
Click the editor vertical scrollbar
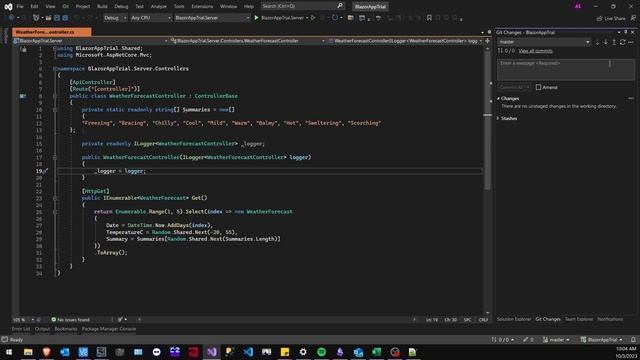coord(487,180)
